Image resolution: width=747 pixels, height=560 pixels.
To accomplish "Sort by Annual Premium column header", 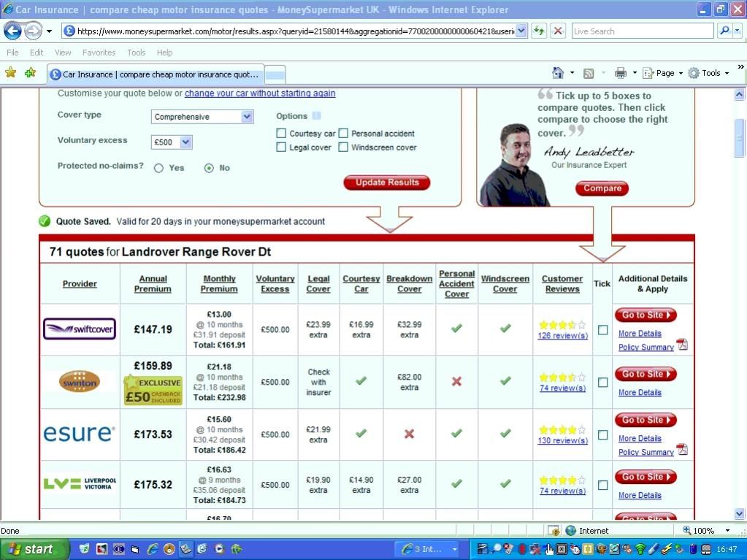I will 153,284.
